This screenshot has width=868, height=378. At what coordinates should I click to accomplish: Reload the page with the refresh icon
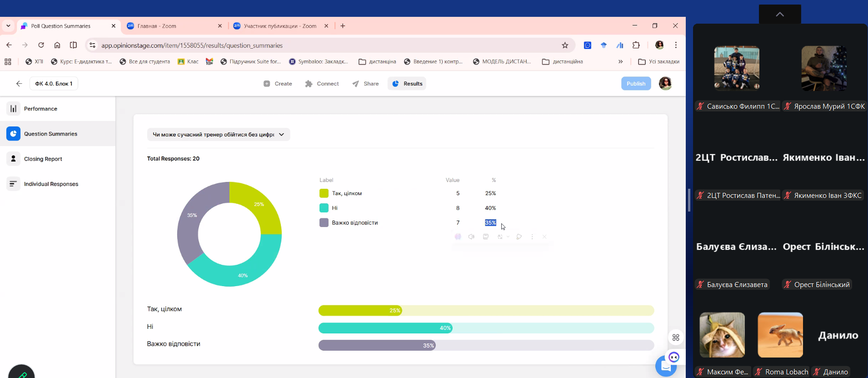pyautogui.click(x=41, y=45)
